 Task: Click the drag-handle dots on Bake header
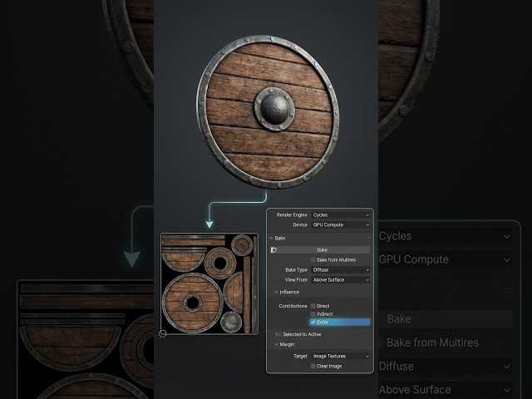(x=368, y=239)
